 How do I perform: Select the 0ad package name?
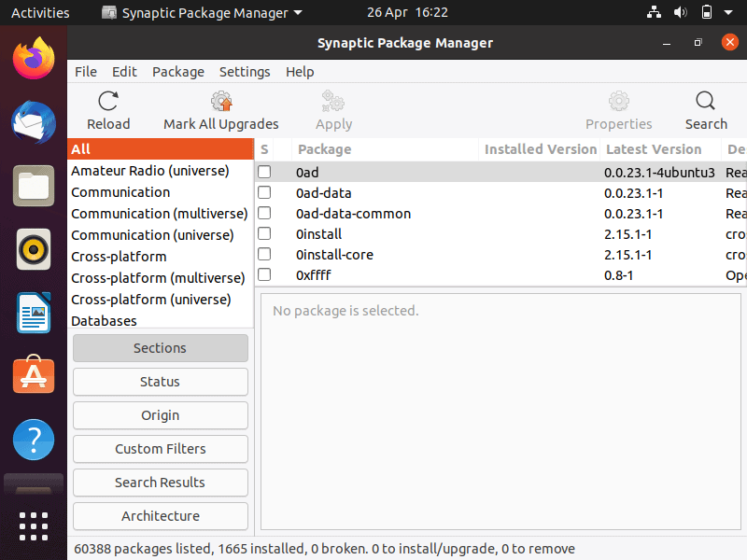[x=307, y=173]
